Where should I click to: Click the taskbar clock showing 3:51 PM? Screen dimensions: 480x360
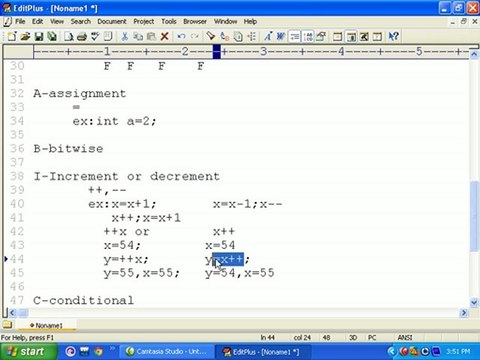458,351
